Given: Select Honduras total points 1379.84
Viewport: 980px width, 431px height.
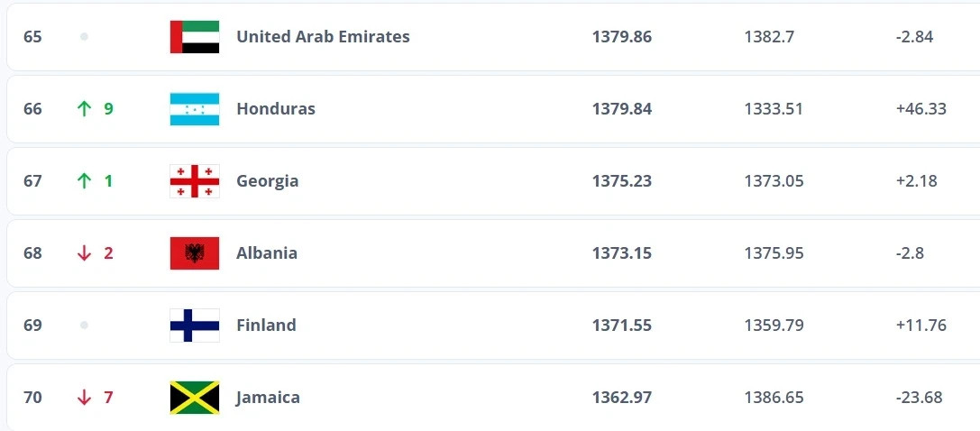Looking at the screenshot, I should click(x=622, y=109).
